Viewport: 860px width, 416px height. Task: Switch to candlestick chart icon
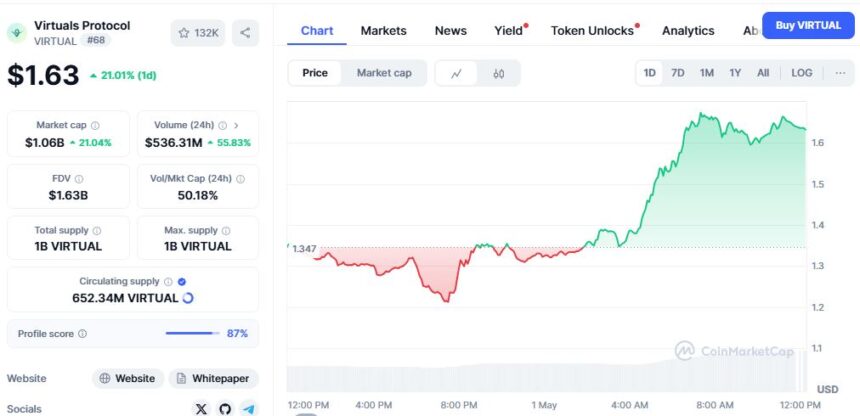coord(499,74)
